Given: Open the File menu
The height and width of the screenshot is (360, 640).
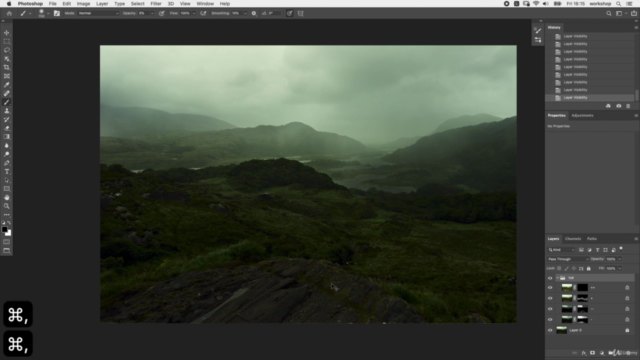Looking at the screenshot, I should coord(53,4).
